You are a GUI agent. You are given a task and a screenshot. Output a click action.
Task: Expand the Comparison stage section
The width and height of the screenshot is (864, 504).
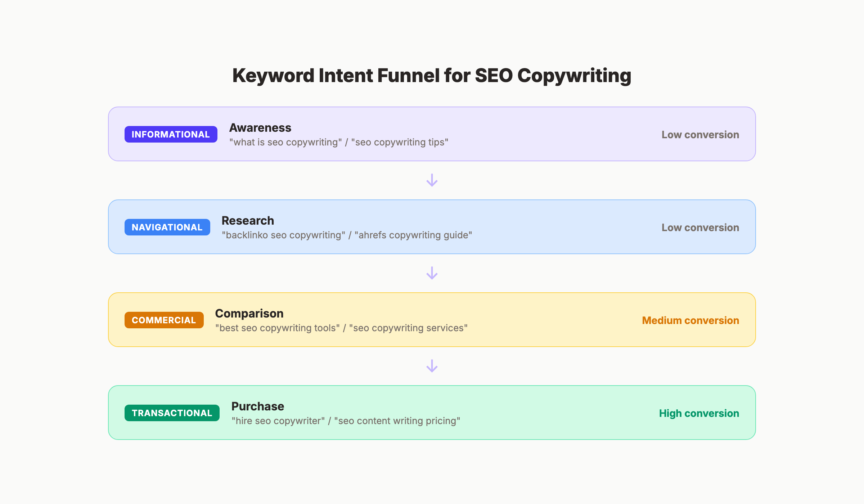point(432,320)
